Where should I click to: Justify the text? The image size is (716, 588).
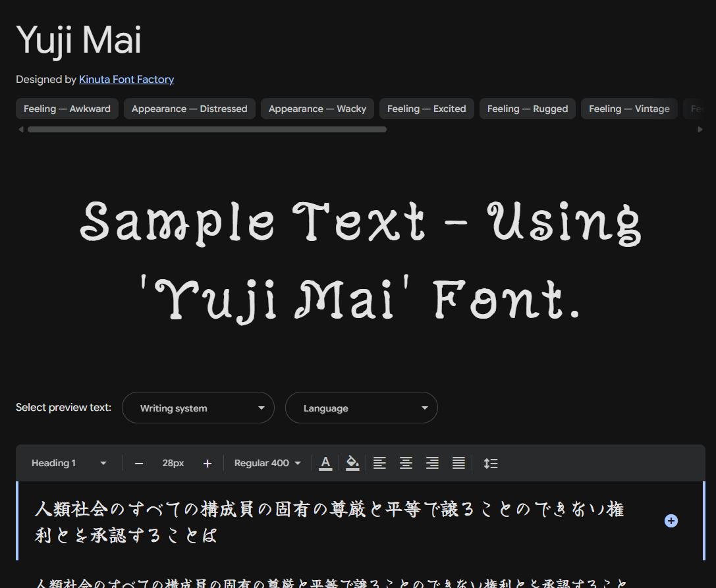pyautogui.click(x=458, y=463)
